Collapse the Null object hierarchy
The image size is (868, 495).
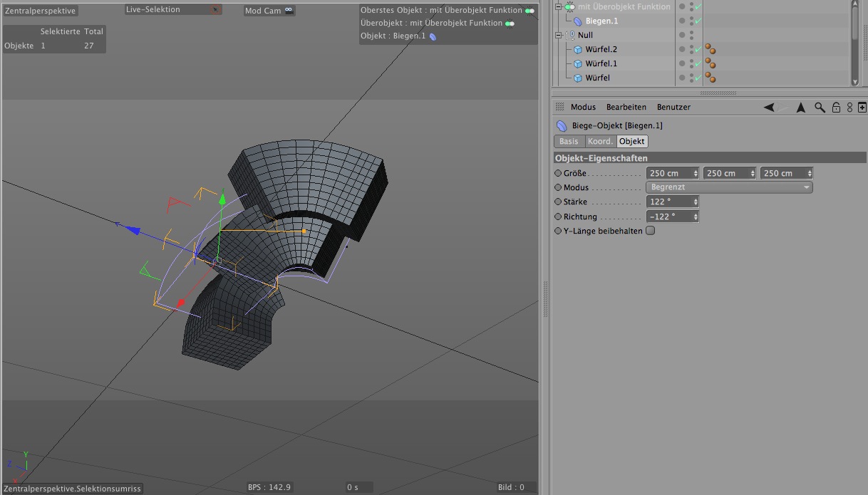click(559, 35)
